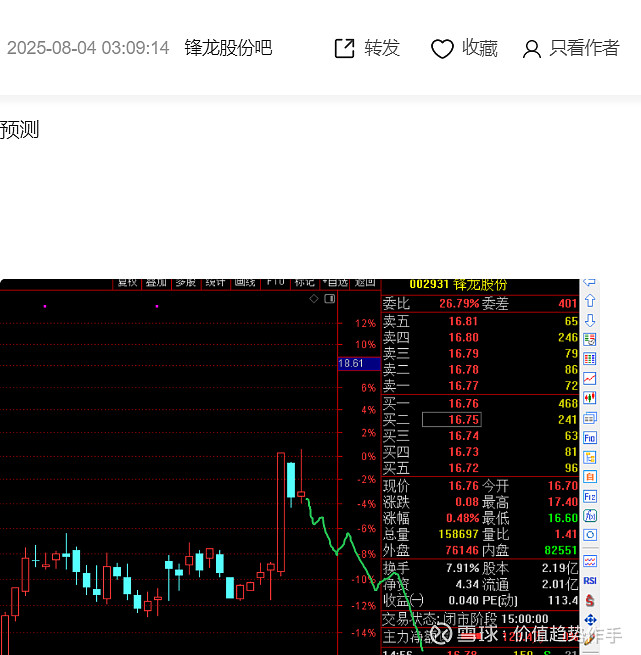The width and height of the screenshot is (641, 655).
Task: Click the 最低 value 16.60
Action: (562, 518)
